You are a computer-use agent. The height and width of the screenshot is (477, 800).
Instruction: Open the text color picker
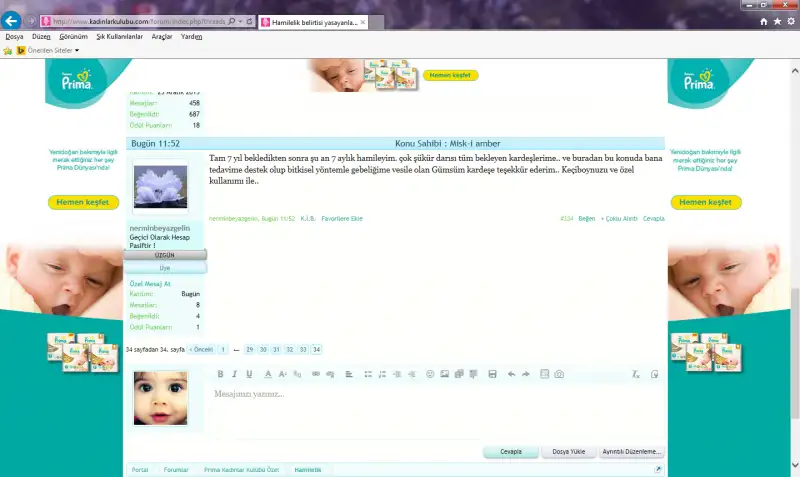tap(267, 374)
